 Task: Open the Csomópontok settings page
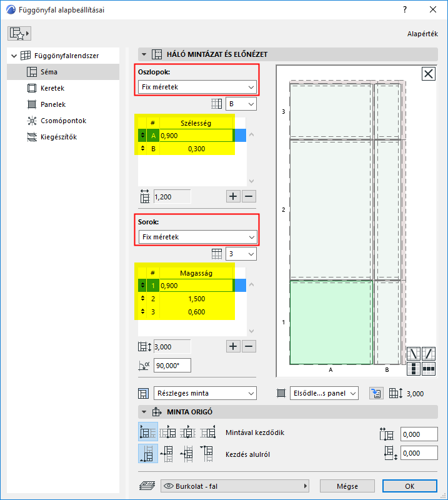coord(63,121)
